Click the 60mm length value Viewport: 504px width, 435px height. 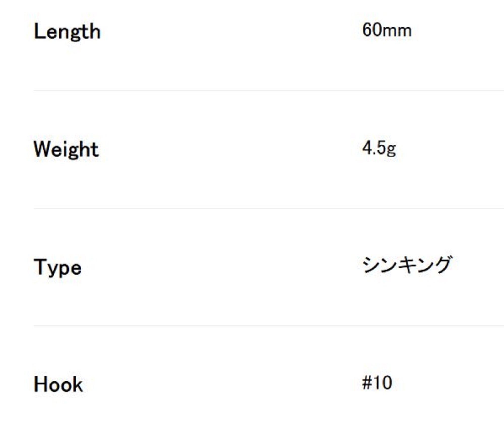coord(387,31)
